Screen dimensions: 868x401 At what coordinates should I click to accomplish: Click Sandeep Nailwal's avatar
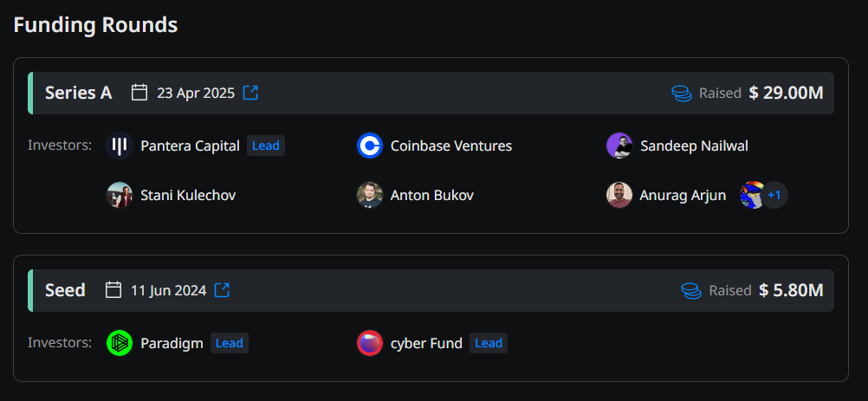[619, 146]
